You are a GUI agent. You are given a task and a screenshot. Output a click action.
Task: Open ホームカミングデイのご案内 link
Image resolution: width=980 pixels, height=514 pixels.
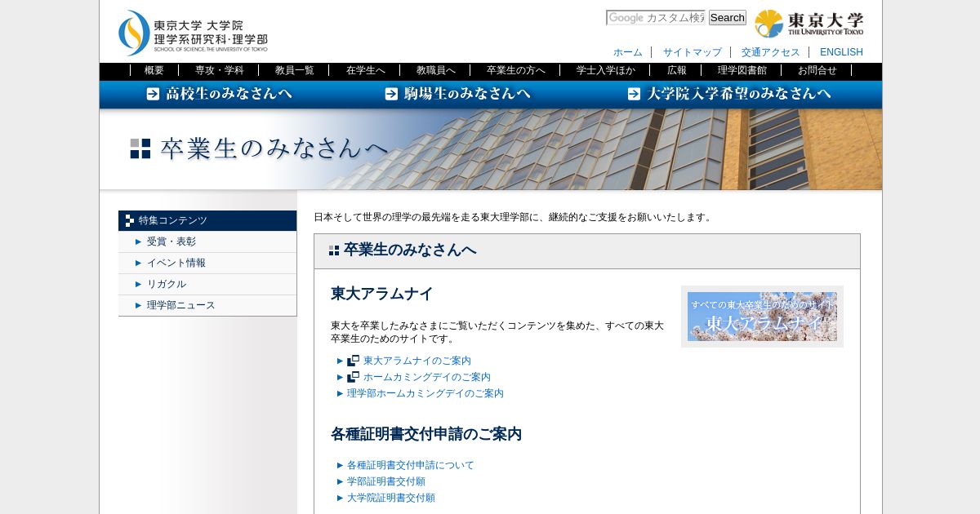click(427, 377)
